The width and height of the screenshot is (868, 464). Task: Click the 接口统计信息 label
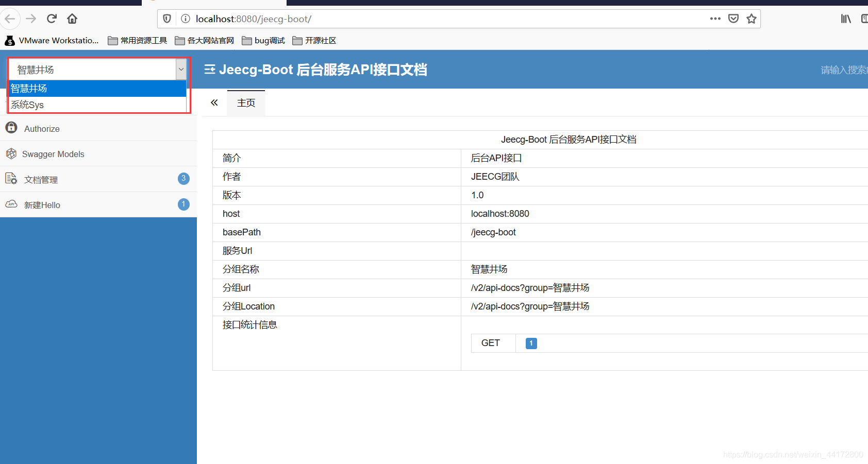[250, 325]
